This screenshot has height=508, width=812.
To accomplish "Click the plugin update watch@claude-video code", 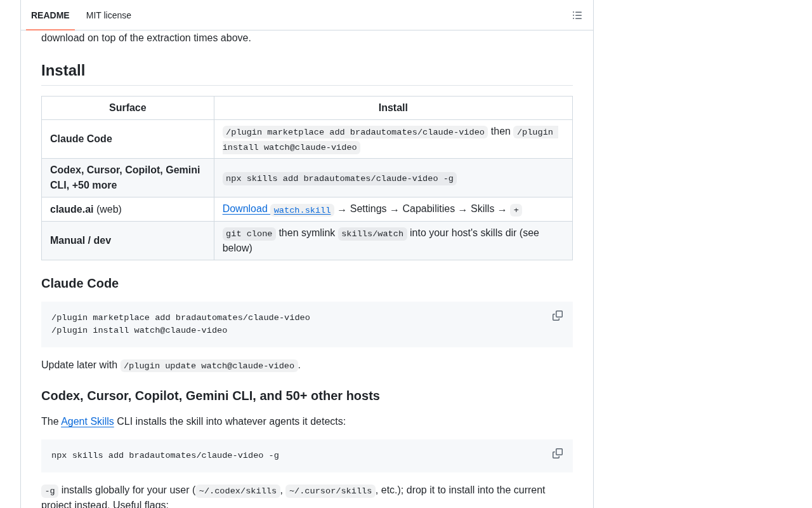I will click(x=209, y=366).
